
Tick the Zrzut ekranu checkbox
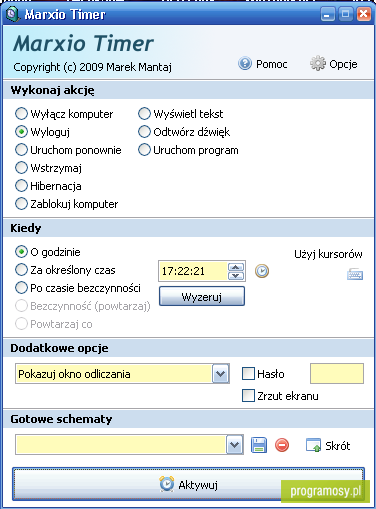[248, 396]
